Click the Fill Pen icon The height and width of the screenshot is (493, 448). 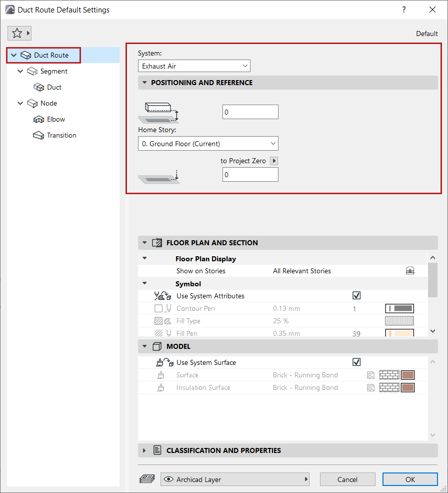click(x=162, y=333)
